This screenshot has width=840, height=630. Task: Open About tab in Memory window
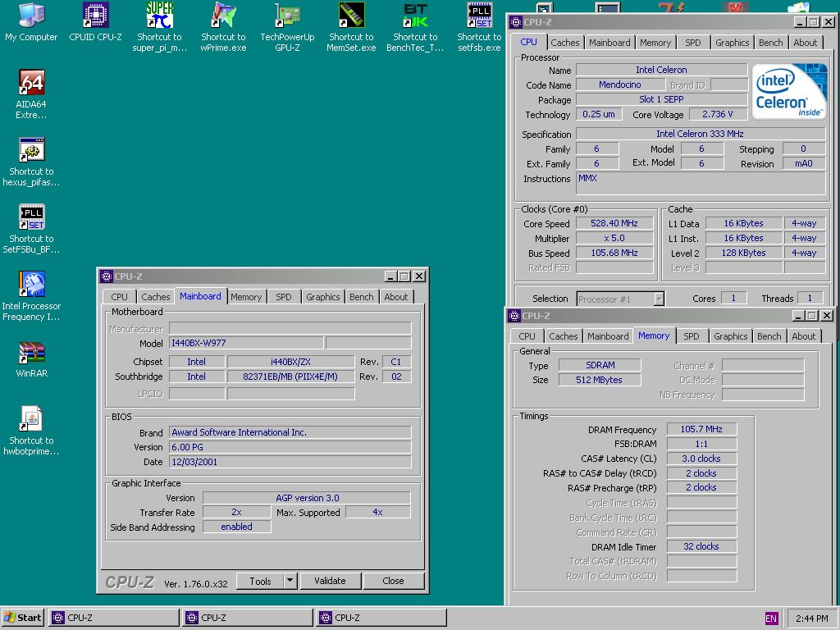click(804, 336)
